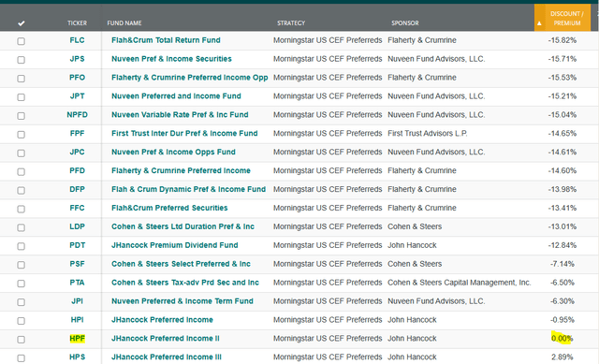Viewport: 599px width, 364px height.
Task: Open Flah & Crum Dynamic Pref & Income Fund
Action: tap(188, 189)
